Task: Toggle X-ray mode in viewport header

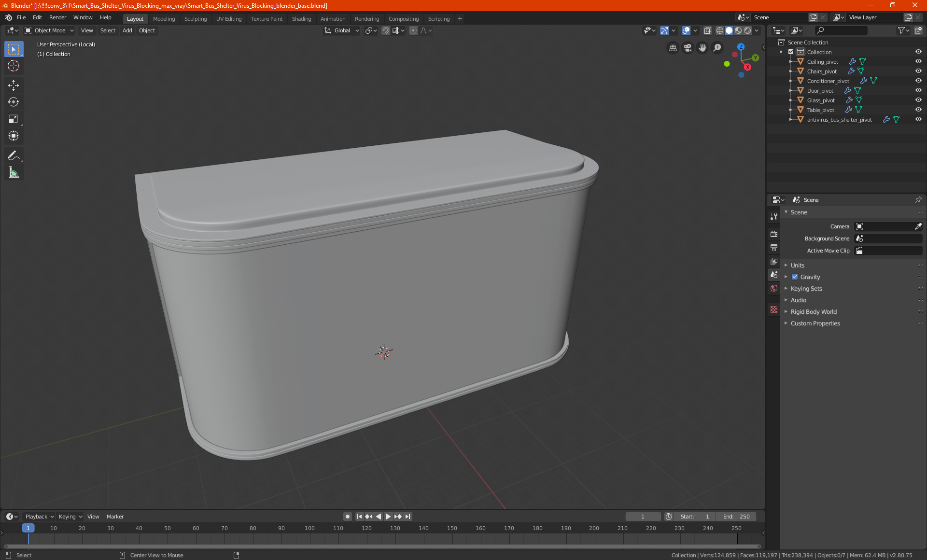Action: (707, 30)
